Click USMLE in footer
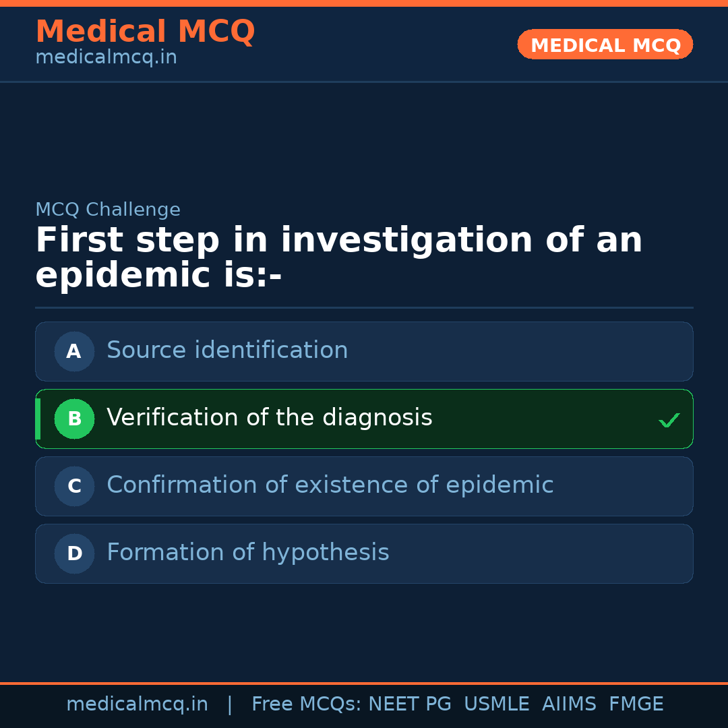The height and width of the screenshot is (728, 728). (496, 704)
